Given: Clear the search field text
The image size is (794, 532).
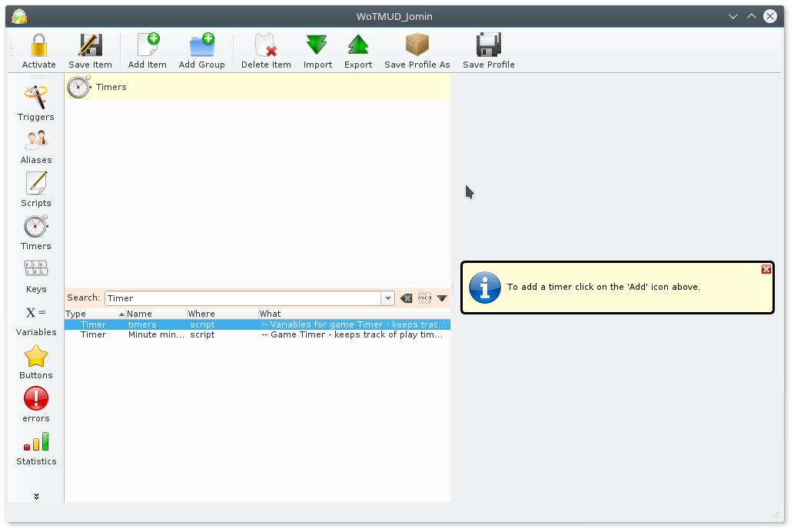Looking at the screenshot, I should coord(406,298).
